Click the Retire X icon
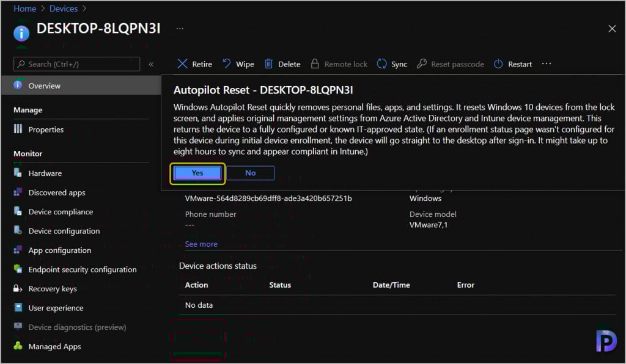Image resolution: width=626 pixels, height=364 pixels. (x=182, y=64)
